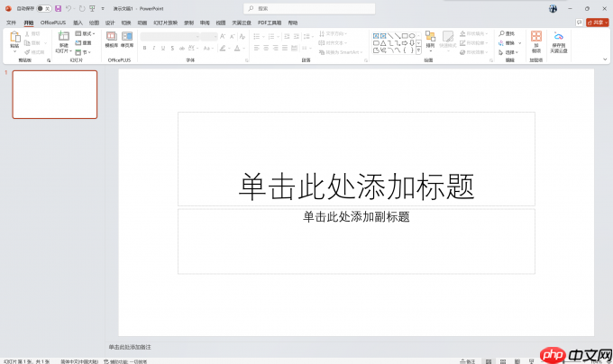
Task: Open the Customize Quick Access Toolbar dropdown
Action: (103, 9)
